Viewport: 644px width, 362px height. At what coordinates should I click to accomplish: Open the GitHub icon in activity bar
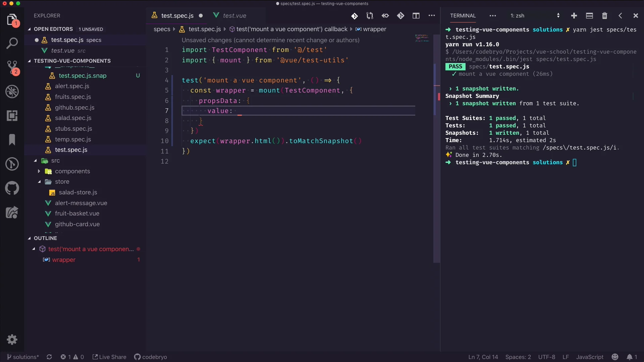click(x=12, y=188)
